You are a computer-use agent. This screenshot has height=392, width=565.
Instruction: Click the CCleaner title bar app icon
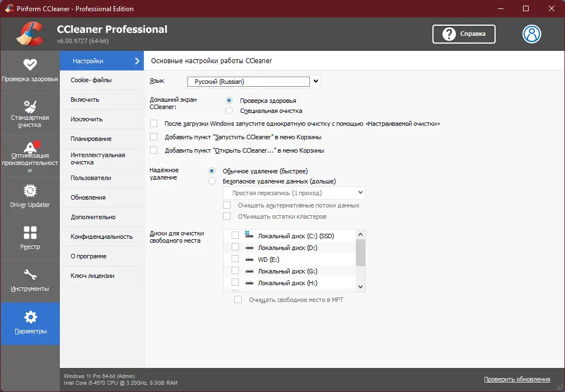point(10,8)
